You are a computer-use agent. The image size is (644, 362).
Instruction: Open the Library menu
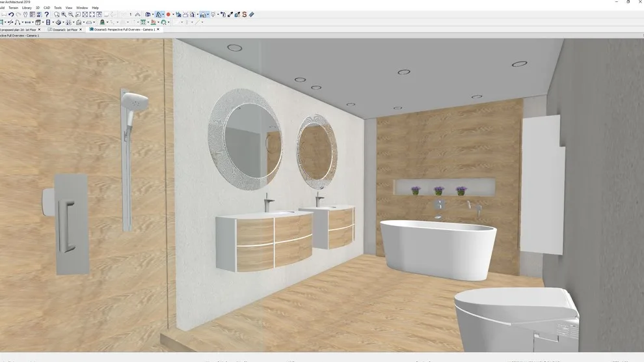(27, 8)
